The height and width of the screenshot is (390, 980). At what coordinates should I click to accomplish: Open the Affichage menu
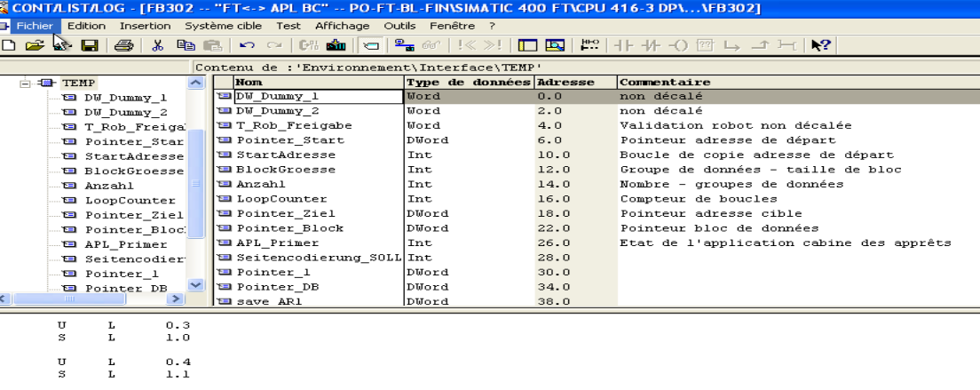(x=342, y=26)
